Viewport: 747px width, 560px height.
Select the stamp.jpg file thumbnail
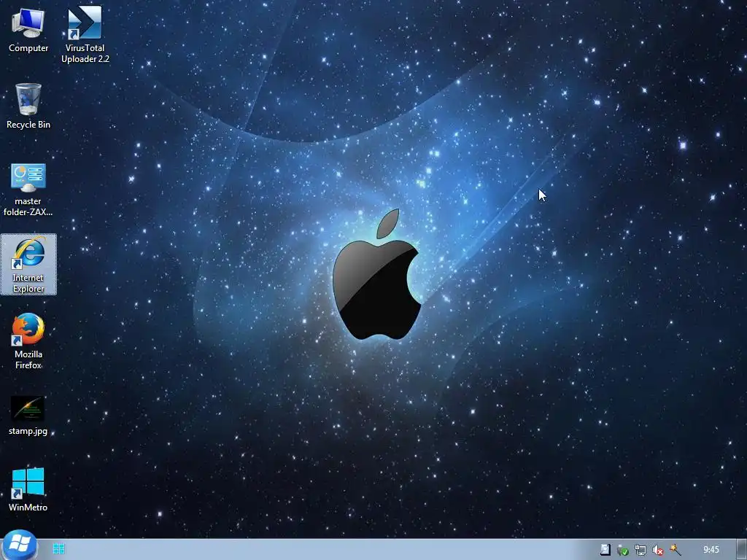pyautogui.click(x=28, y=416)
